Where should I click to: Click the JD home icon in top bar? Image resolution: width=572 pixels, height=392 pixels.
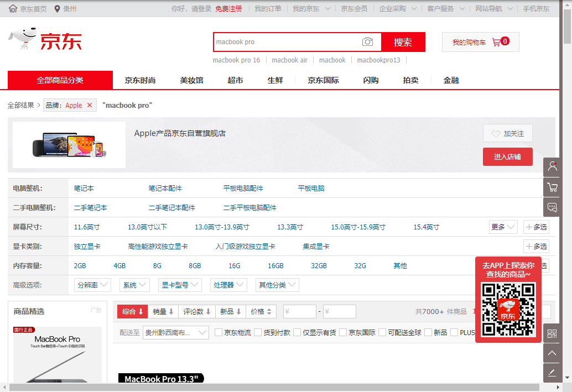tap(13, 8)
